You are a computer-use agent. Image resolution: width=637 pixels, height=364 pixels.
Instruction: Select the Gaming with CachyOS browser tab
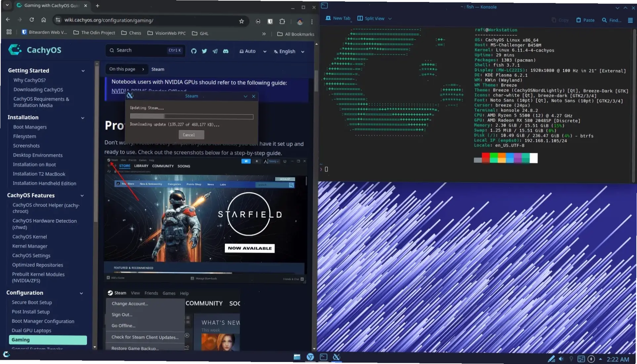click(52, 6)
